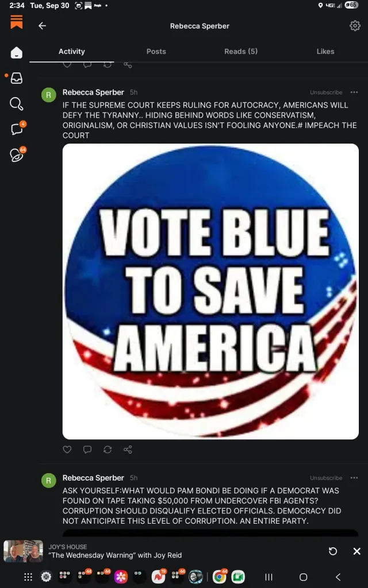Open the notifications icon with badge 64

coord(18,154)
